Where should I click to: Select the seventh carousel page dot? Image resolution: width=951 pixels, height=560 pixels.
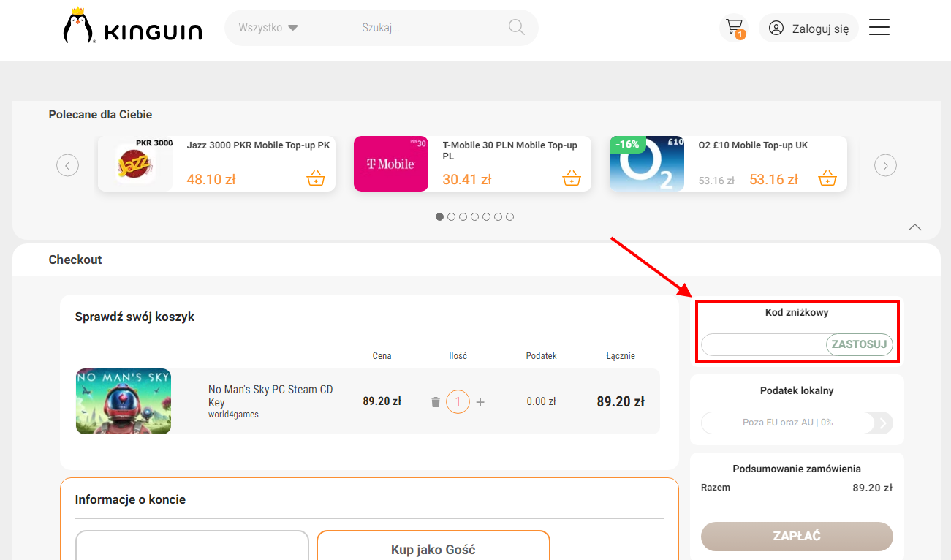point(509,217)
